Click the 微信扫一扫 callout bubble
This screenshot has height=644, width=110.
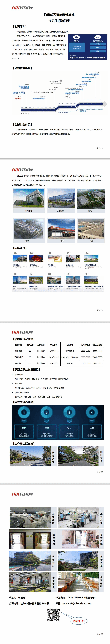(78, 621)
